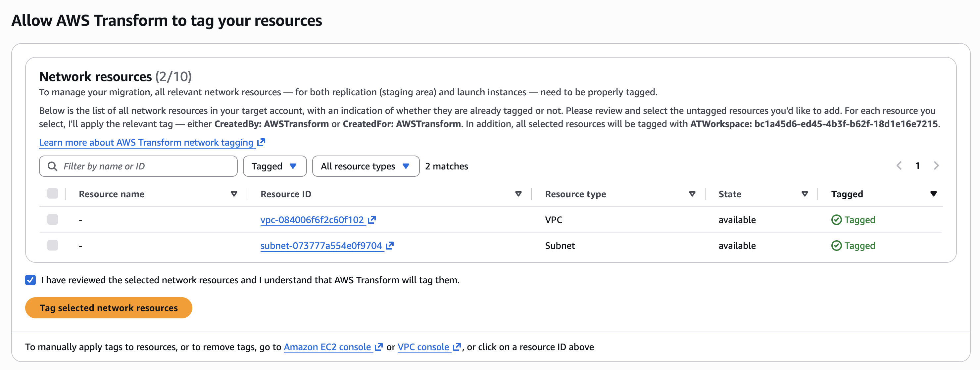
Task: Click the ATWorkspace ID text
Action: tap(814, 124)
